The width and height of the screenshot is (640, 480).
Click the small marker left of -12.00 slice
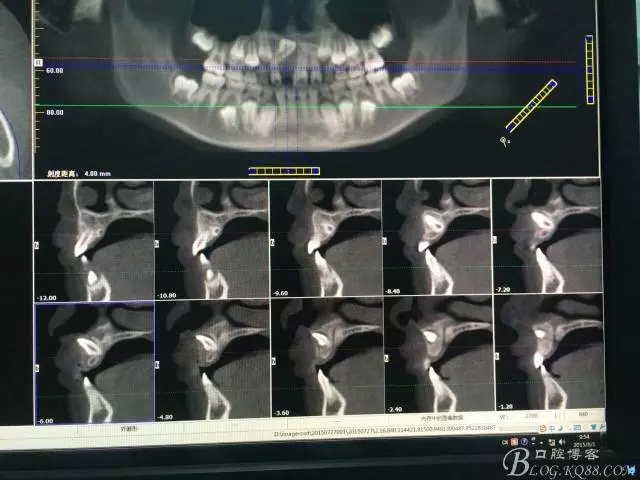36,241
